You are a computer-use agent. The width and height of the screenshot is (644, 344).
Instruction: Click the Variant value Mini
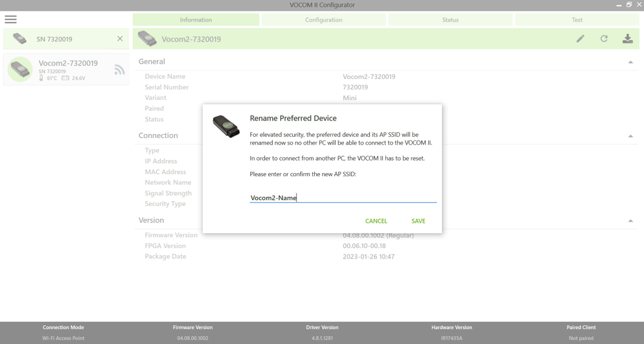(x=349, y=98)
